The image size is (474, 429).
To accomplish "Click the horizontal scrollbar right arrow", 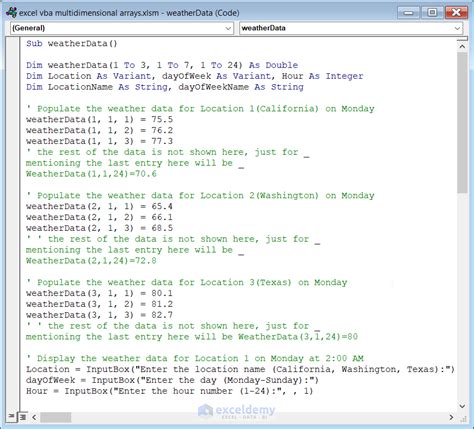I will point(451,417).
